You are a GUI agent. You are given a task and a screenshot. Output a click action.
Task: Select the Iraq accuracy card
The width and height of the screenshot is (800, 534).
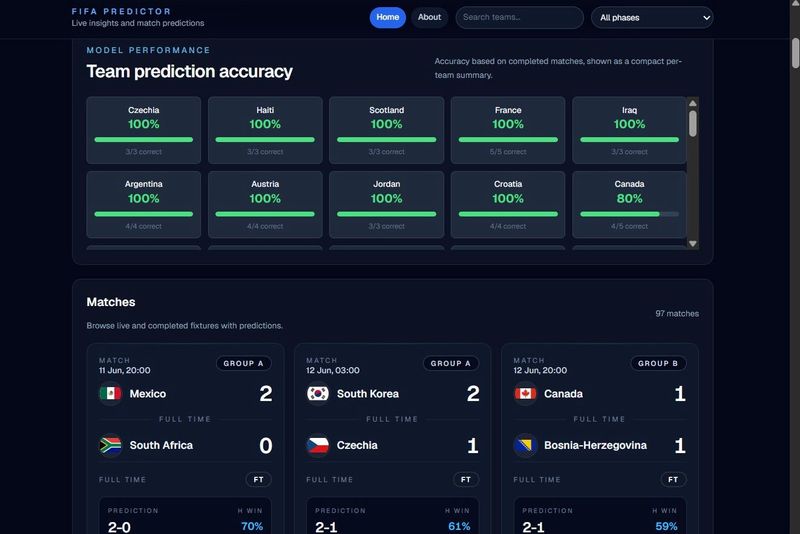(x=629, y=130)
